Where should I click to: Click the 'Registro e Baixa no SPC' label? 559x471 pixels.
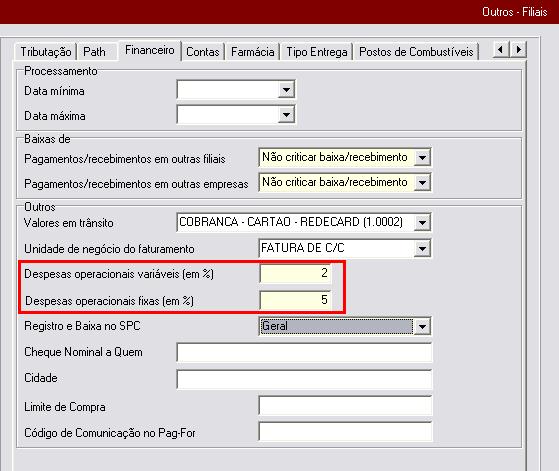[x=82, y=326]
